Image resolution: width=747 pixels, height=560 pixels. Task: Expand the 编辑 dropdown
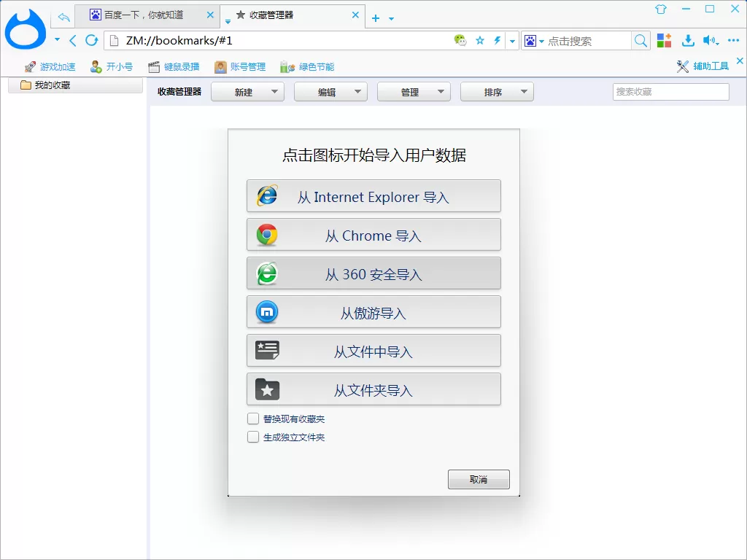330,92
